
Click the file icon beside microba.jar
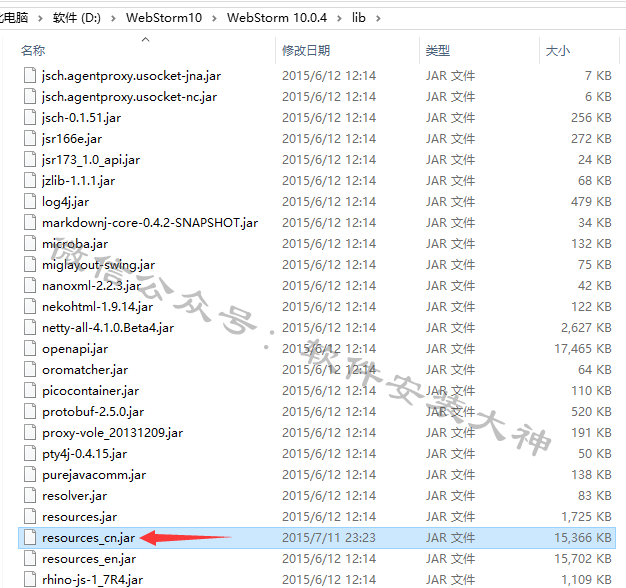30,244
